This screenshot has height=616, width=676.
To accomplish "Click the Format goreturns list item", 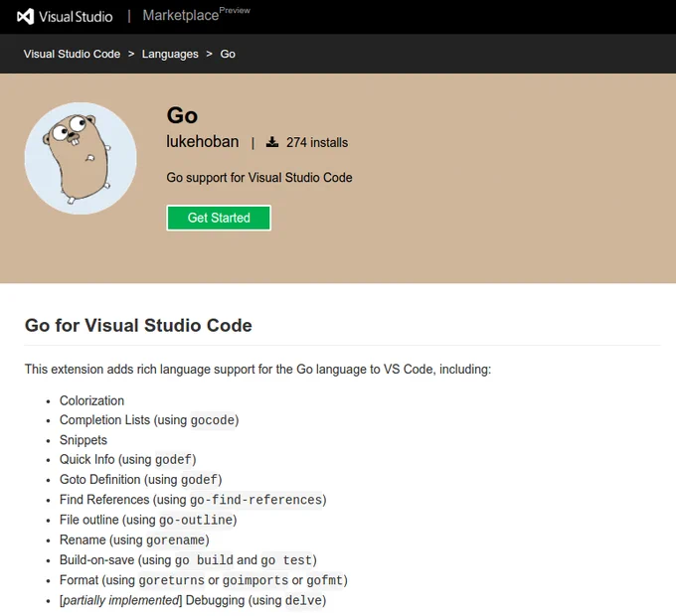I will pos(204,580).
